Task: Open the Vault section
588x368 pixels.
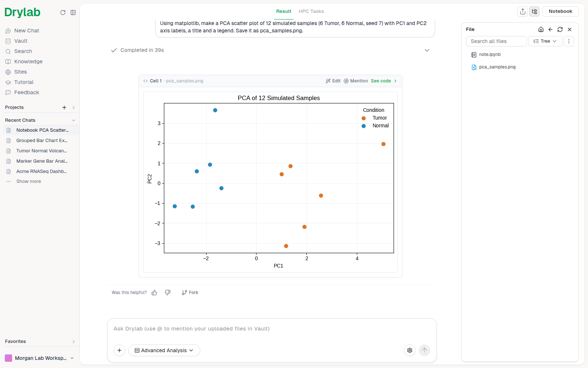Action: click(x=21, y=41)
